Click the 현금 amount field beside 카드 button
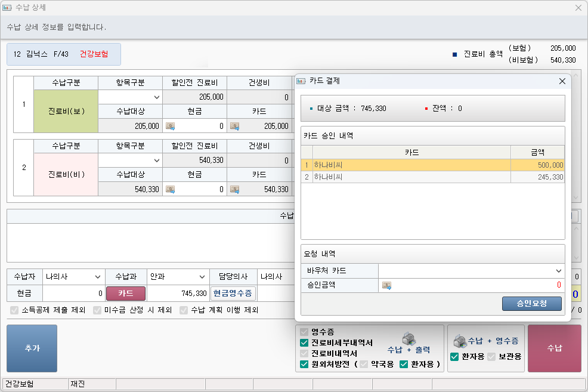Image resolution: width=588 pixels, height=392 pixels. (74, 294)
